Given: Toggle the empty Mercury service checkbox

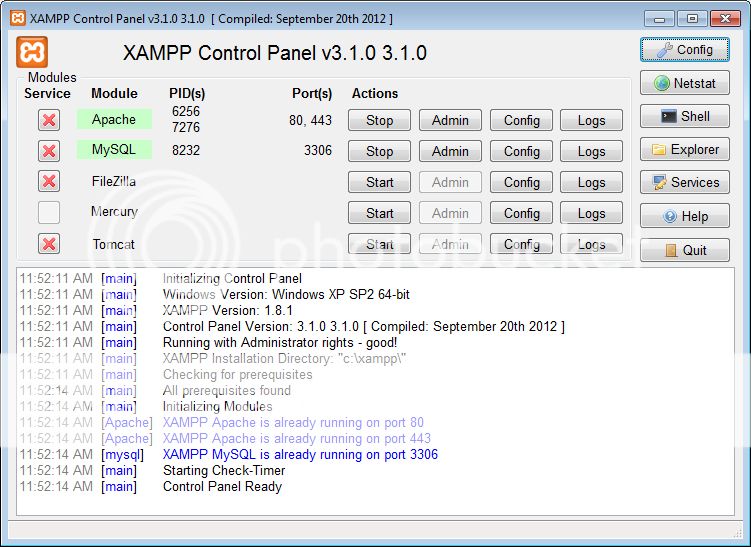Looking at the screenshot, I should 49,213.
